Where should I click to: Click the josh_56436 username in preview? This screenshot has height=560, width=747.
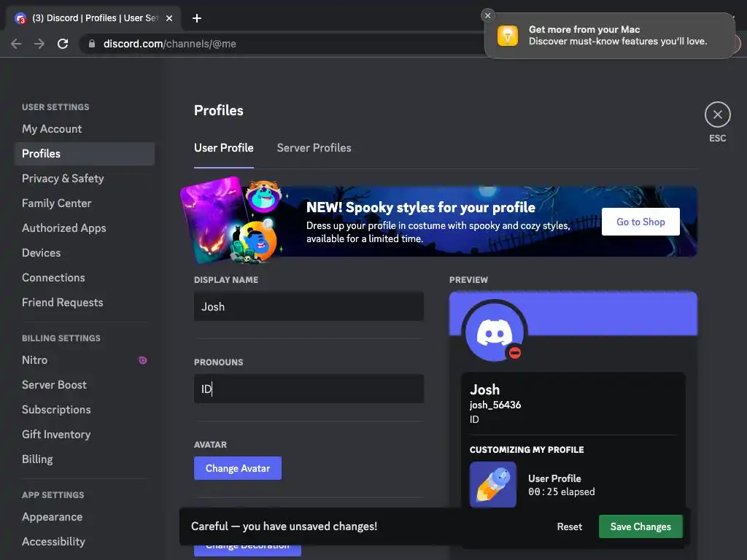point(495,405)
